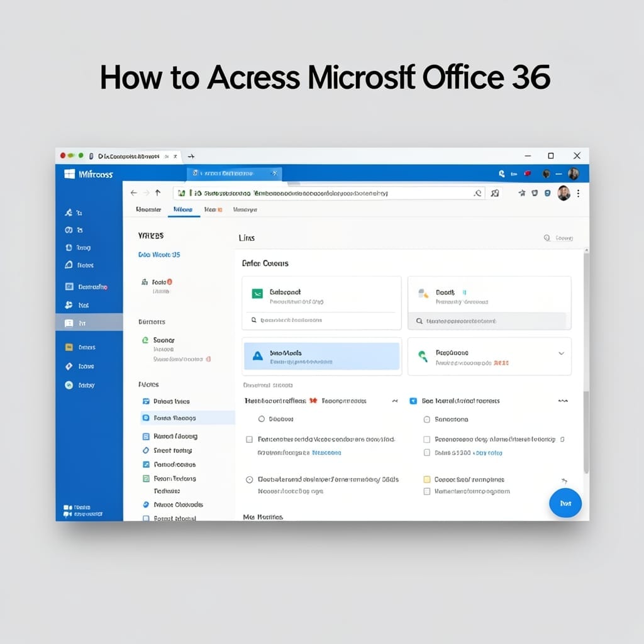Click the browser back arrow
The width and height of the screenshot is (644, 644).
[x=133, y=192]
